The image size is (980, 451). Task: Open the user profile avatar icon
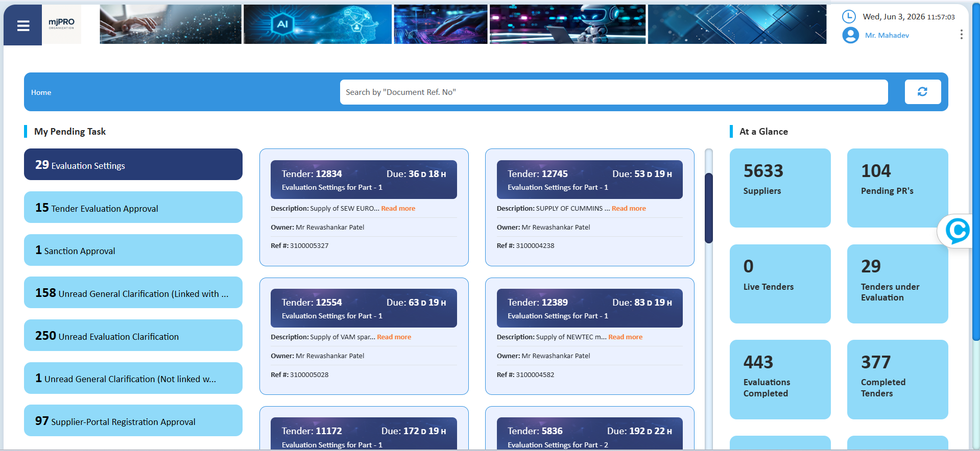850,35
